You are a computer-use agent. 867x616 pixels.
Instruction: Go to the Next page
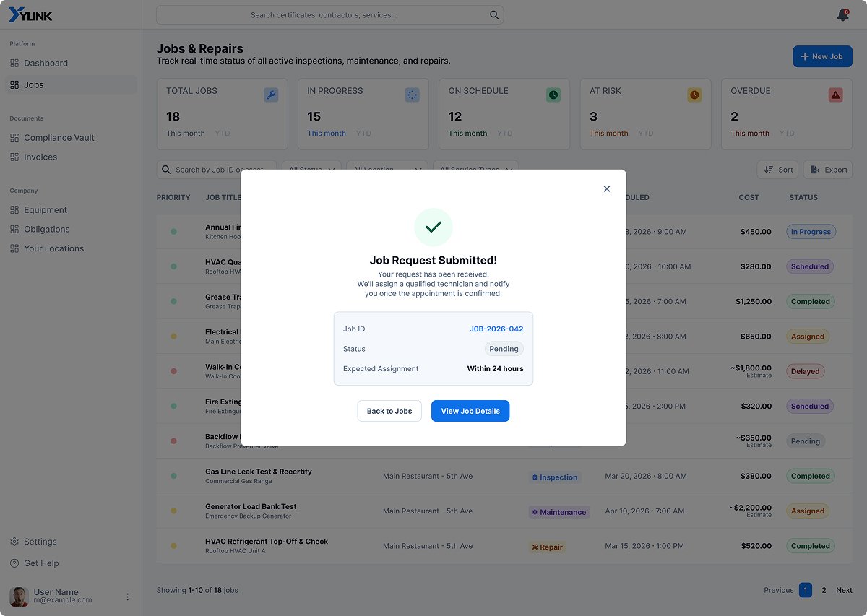click(844, 590)
